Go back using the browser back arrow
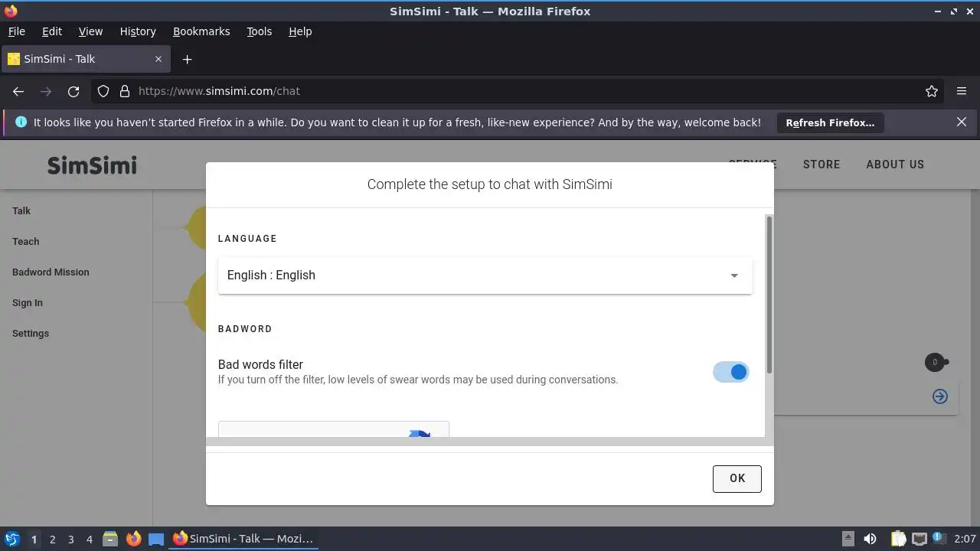 coord(18,91)
